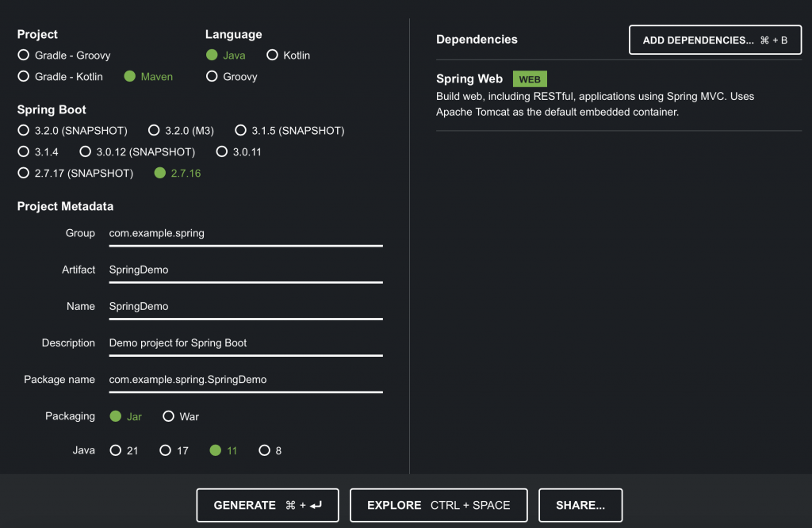Open the Add Dependencies dialog
The height and width of the screenshot is (528, 812).
point(715,40)
